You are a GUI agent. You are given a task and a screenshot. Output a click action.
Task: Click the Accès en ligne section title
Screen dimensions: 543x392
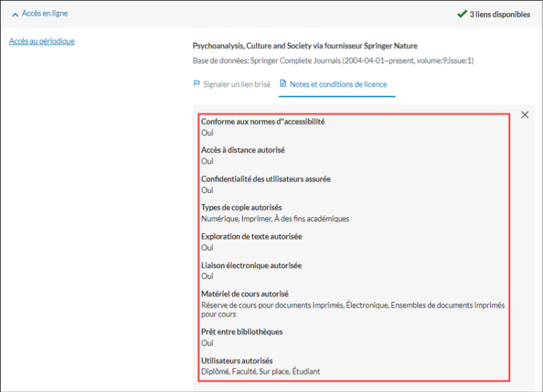[45, 13]
